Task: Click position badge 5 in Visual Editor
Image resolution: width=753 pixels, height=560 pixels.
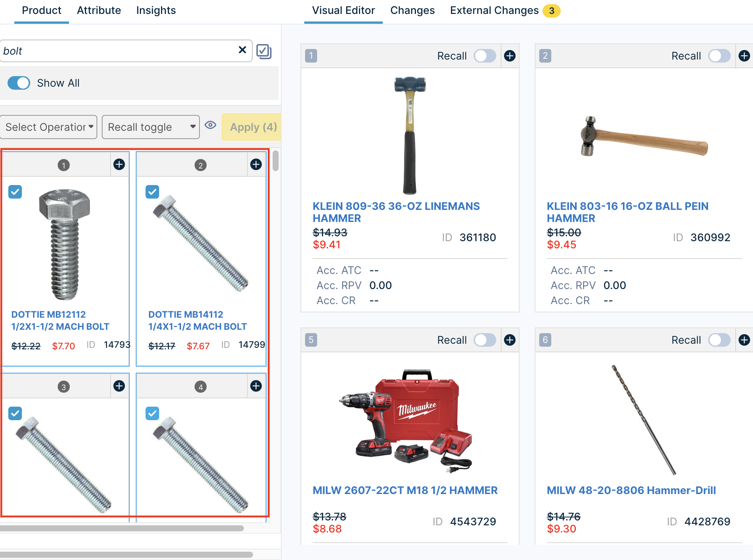Action: click(311, 340)
